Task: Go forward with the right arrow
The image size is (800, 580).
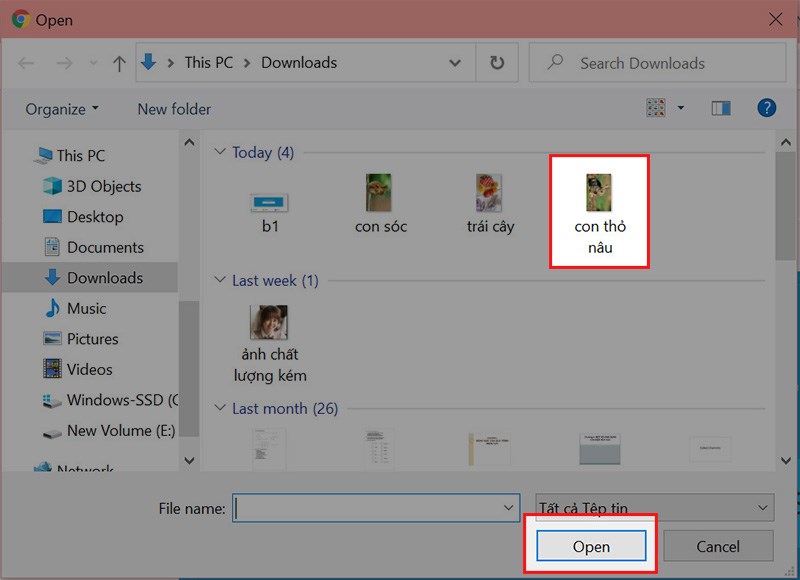Action: (x=64, y=63)
